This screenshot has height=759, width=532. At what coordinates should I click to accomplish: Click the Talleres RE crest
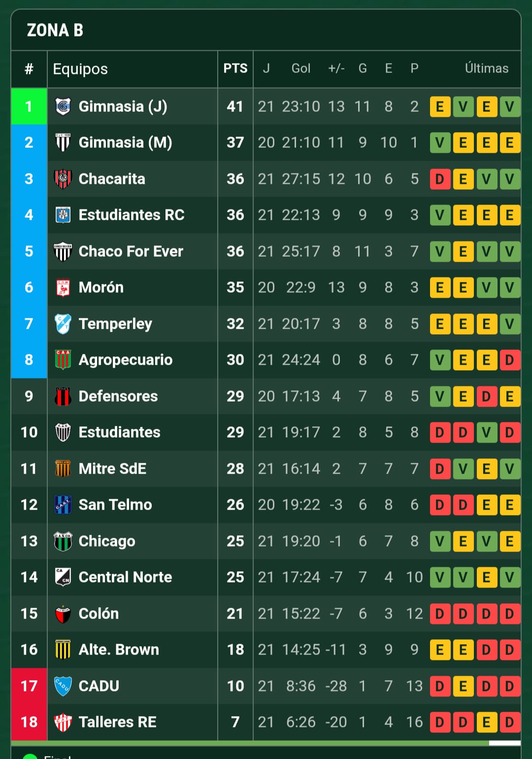click(x=63, y=722)
